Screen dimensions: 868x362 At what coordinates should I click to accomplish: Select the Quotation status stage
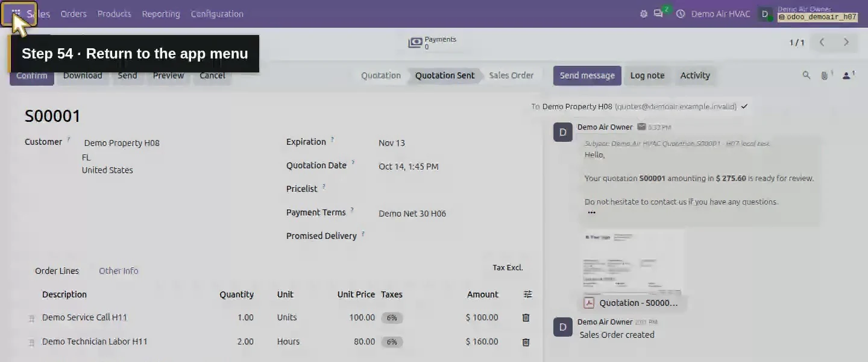pos(381,75)
